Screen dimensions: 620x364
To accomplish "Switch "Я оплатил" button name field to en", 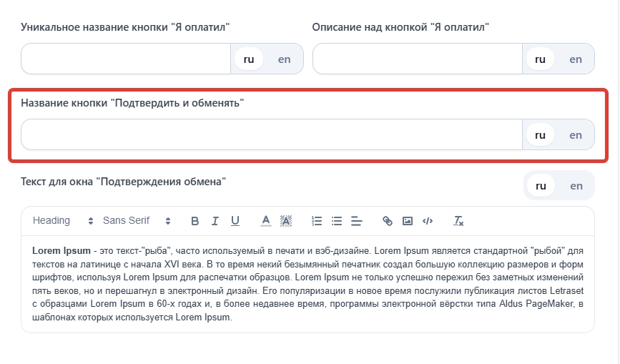I will [x=285, y=59].
